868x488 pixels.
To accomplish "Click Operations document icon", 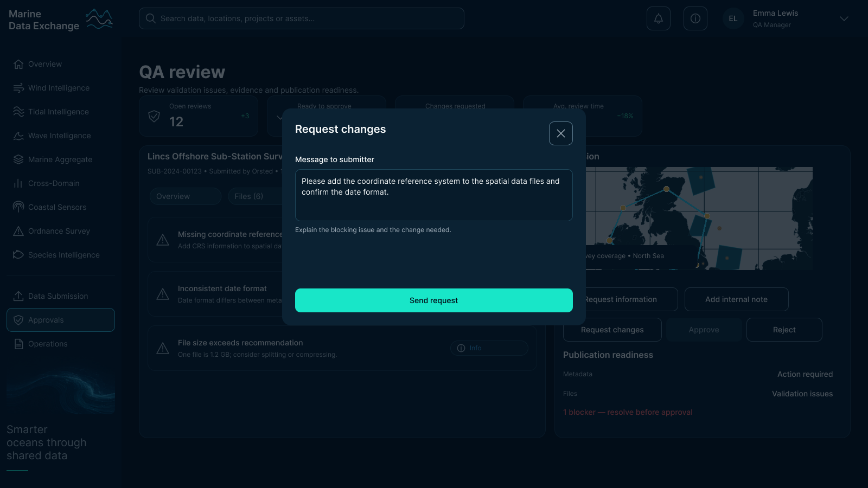I will coord(18,344).
